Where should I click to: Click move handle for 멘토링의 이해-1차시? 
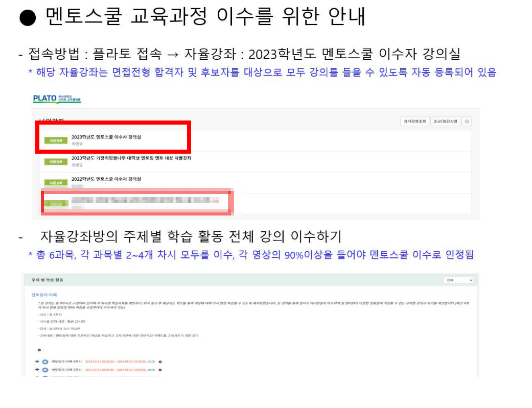[x=37, y=362]
